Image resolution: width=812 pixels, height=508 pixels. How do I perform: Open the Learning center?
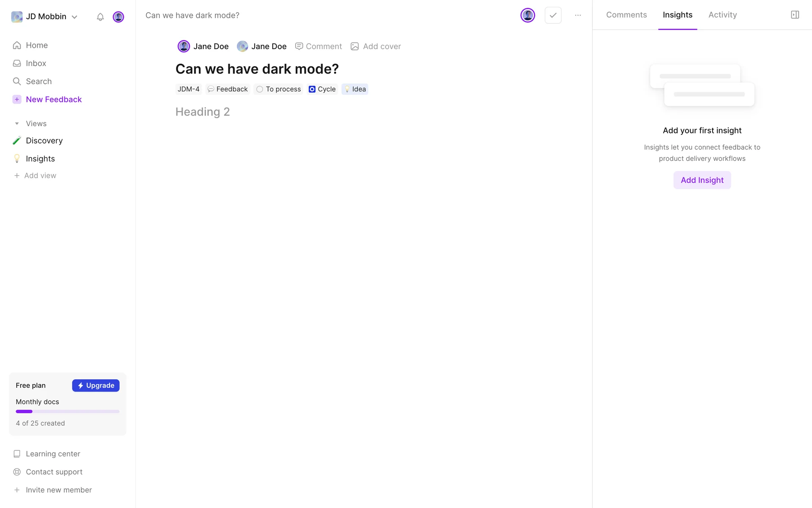(x=52, y=454)
